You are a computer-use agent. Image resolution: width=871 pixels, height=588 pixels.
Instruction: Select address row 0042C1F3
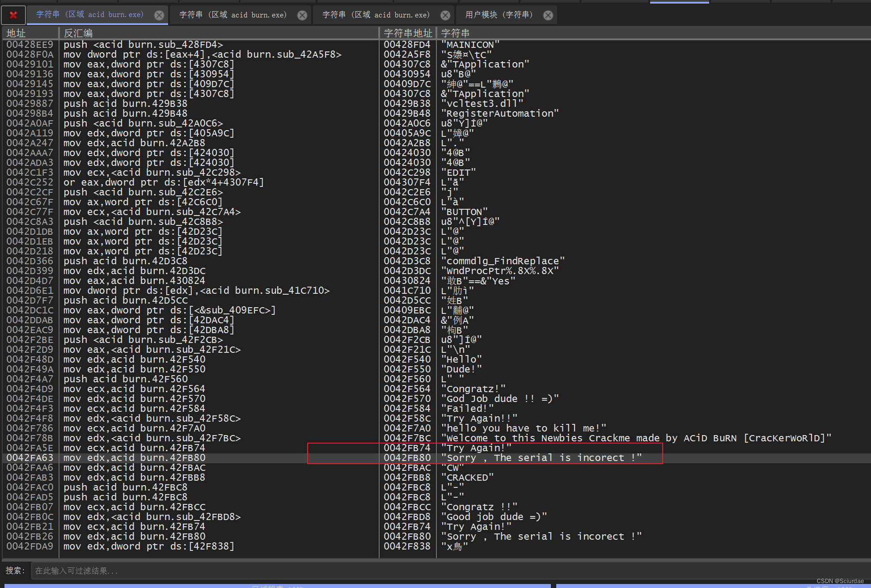(x=30, y=173)
